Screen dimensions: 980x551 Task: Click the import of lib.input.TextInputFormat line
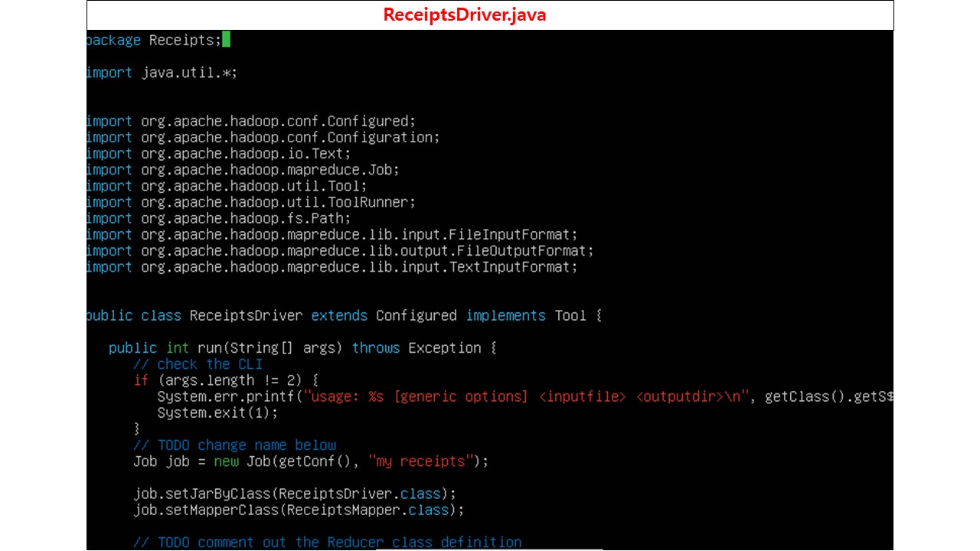tap(332, 266)
